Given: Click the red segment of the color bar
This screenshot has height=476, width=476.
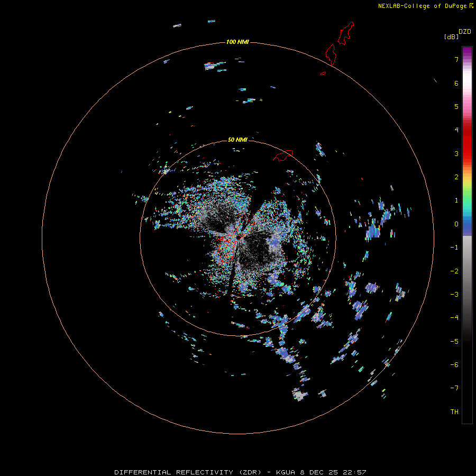Looking at the screenshot, I should pos(467,141).
